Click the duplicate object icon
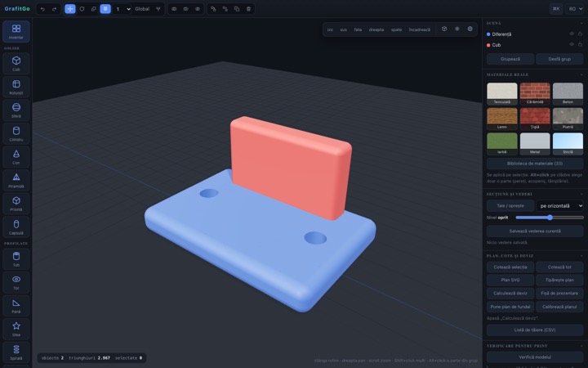This screenshot has width=588, height=368. tap(237, 9)
